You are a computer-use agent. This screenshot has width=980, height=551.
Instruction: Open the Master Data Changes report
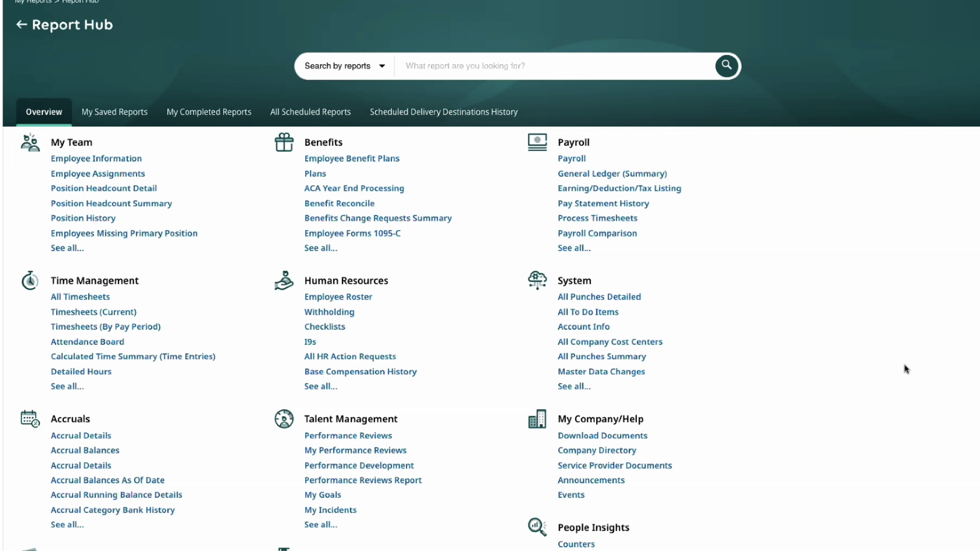pos(601,371)
